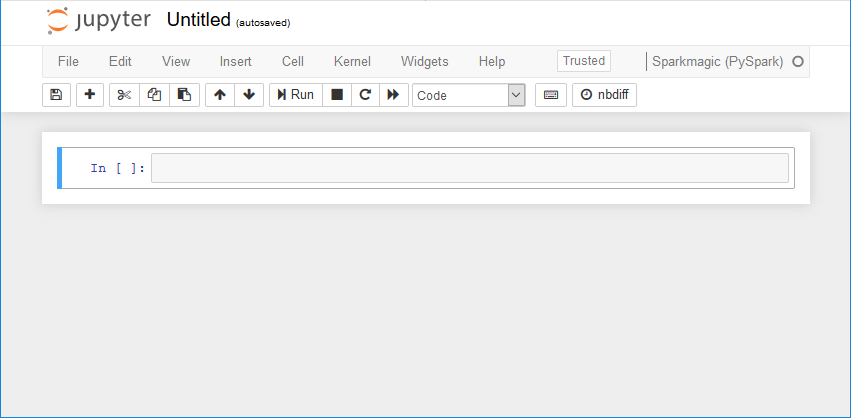Toggle the Trusted notebook indicator
Image resolution: width=851 pixels, height=418 pixels.
[x=584, y=61]
